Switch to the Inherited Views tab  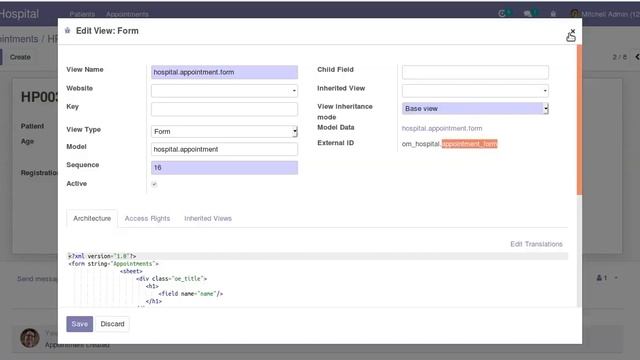208,218
